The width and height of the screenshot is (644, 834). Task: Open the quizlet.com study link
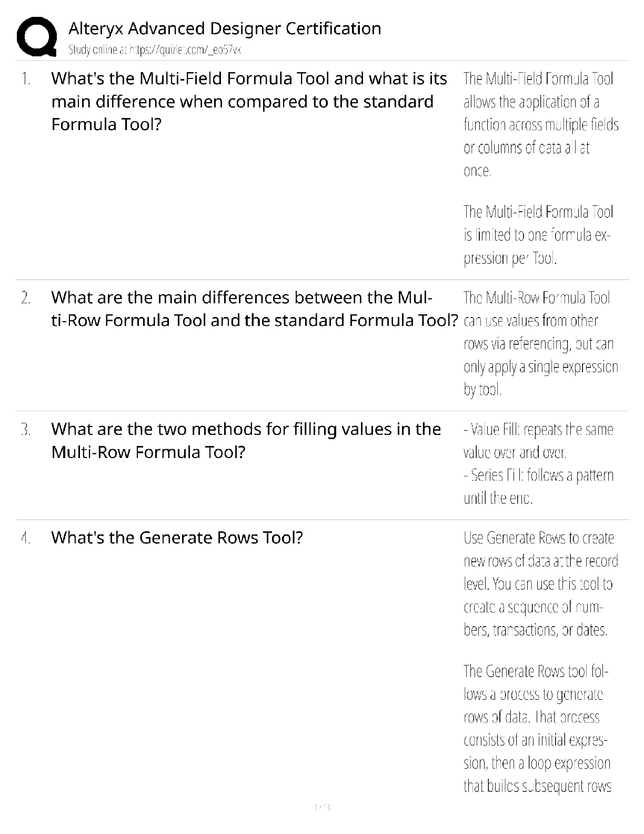tap(155, 50)
